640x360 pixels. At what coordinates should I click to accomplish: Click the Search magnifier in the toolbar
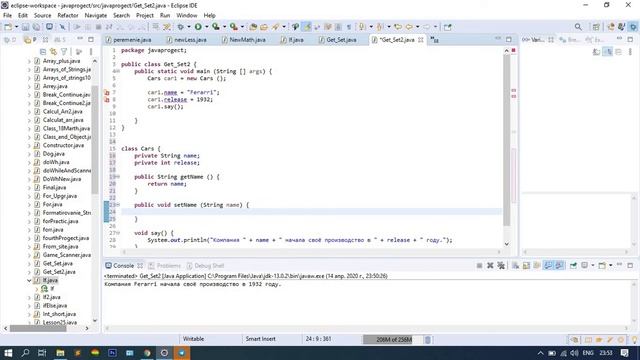pos(578,27)
